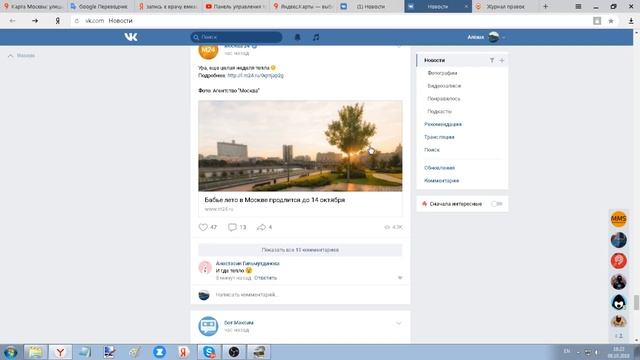
Task: Open the m24.ru link after Подробнее
Action: click(x=256, y=76)
